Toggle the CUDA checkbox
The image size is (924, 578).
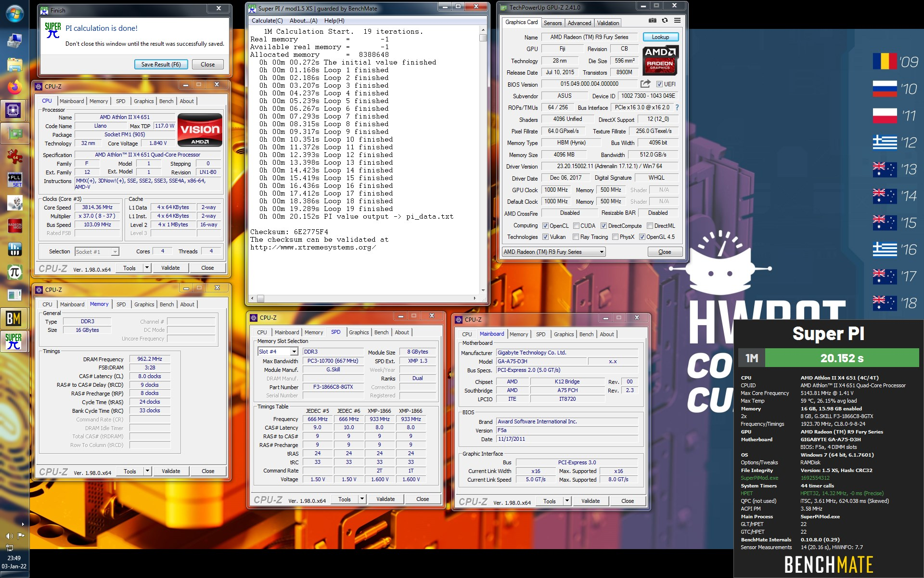[x=576, y=226]
